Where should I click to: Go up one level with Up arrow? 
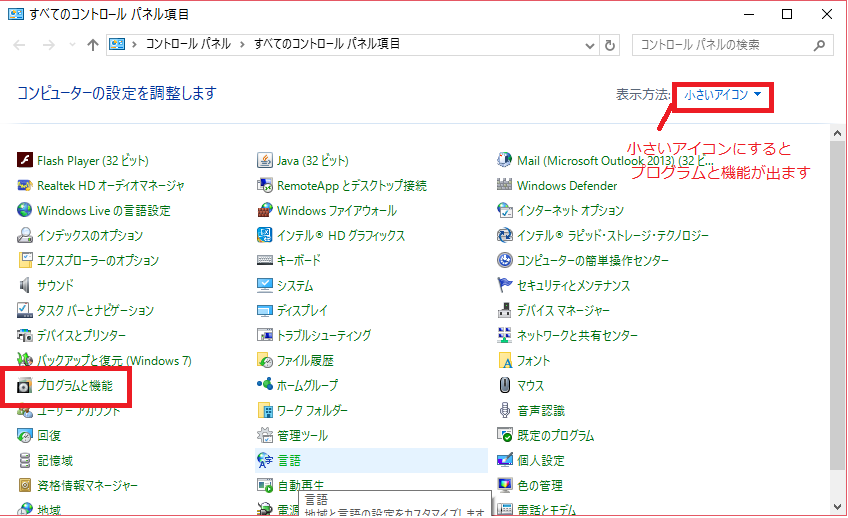click(93, 45)
